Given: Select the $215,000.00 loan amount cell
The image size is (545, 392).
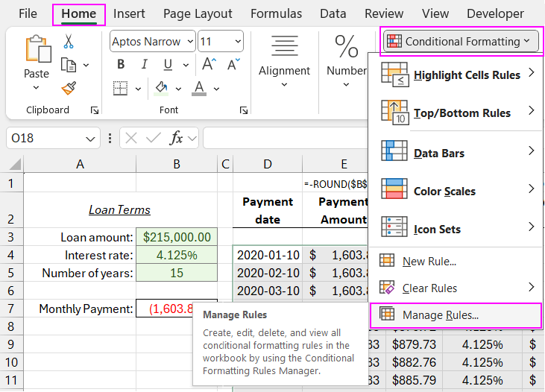Looking at the screenshot, I should tap(177, 237).
